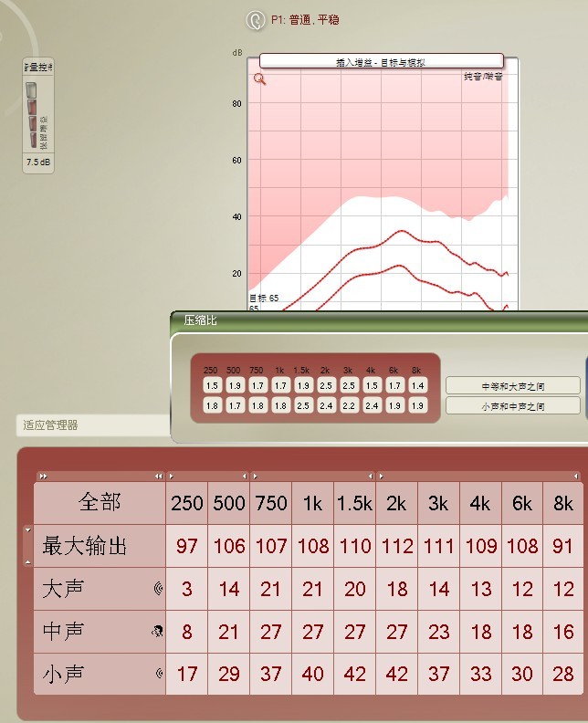Click the double left arrow above 全部
Screen dimensions: 588x723
[x=158, y=477]
